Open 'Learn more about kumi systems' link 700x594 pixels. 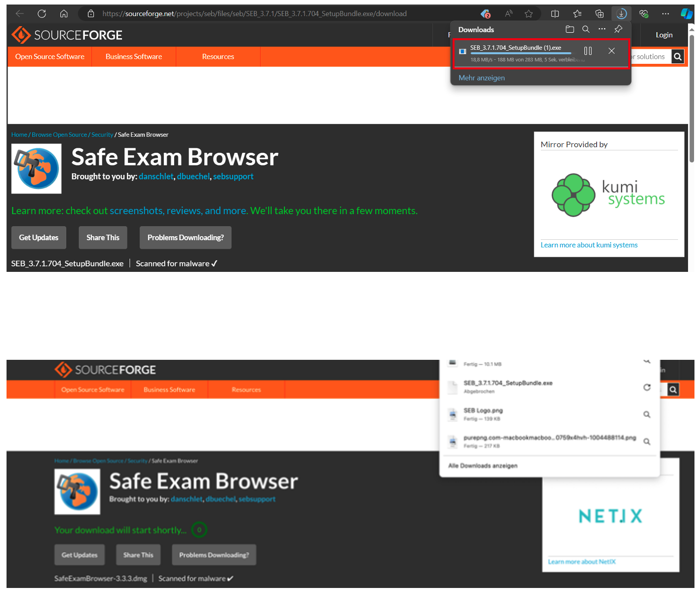[x=589, y=245]
